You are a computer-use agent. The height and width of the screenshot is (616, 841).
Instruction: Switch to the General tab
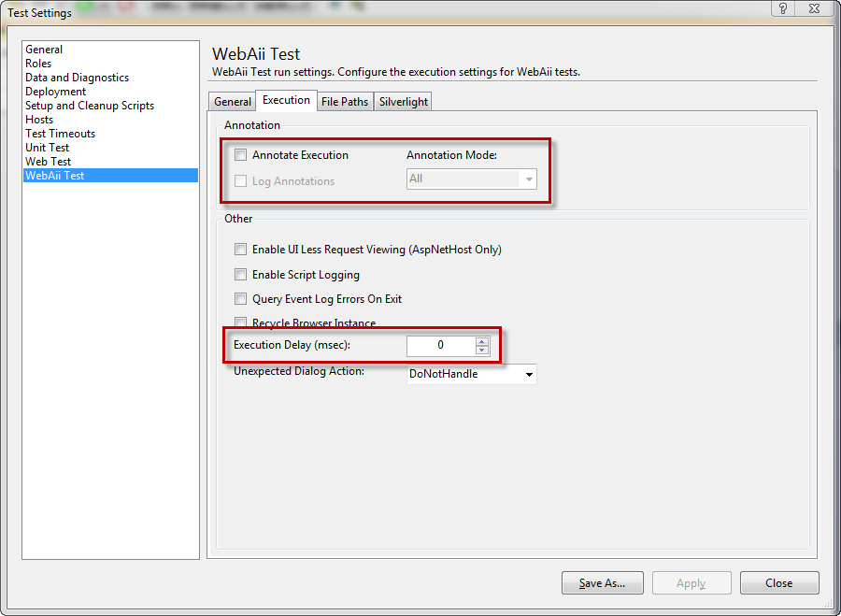233,102
